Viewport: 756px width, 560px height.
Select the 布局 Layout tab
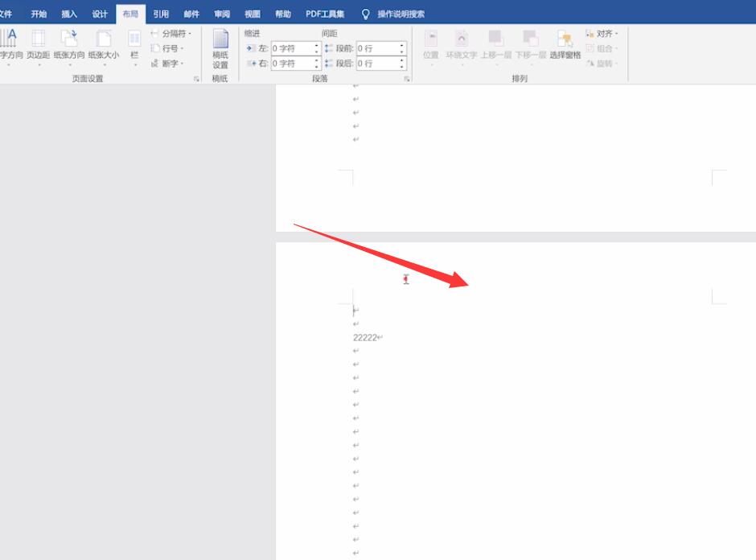pos(130,14)
